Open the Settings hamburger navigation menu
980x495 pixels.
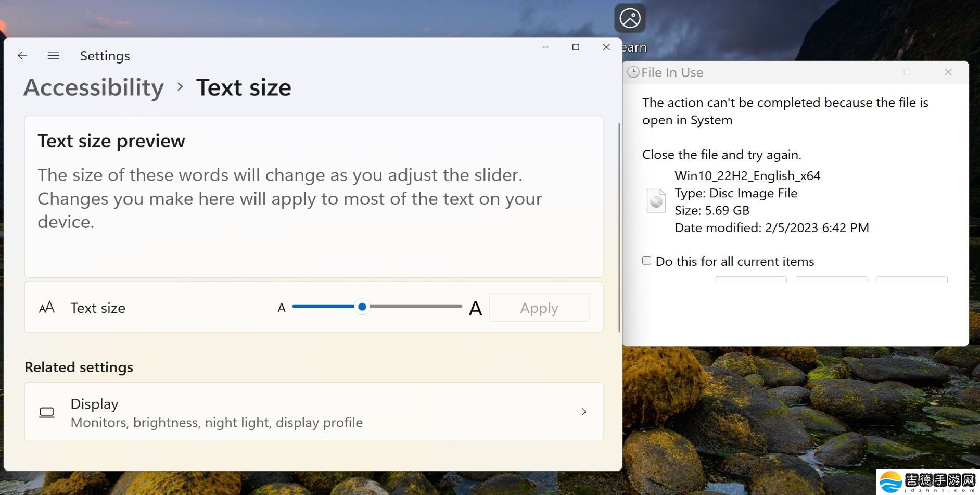tap(53, 56)
